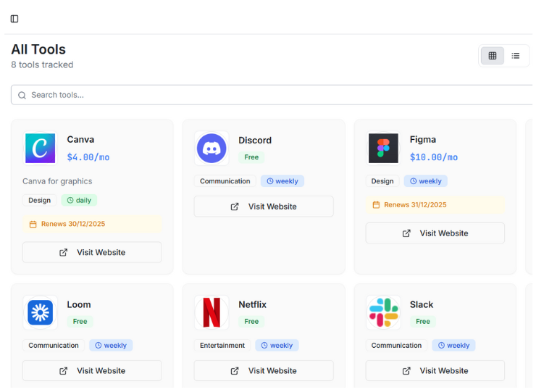Click the Netflix logo icon
This screenshot has width=536, height=392.
212,313
